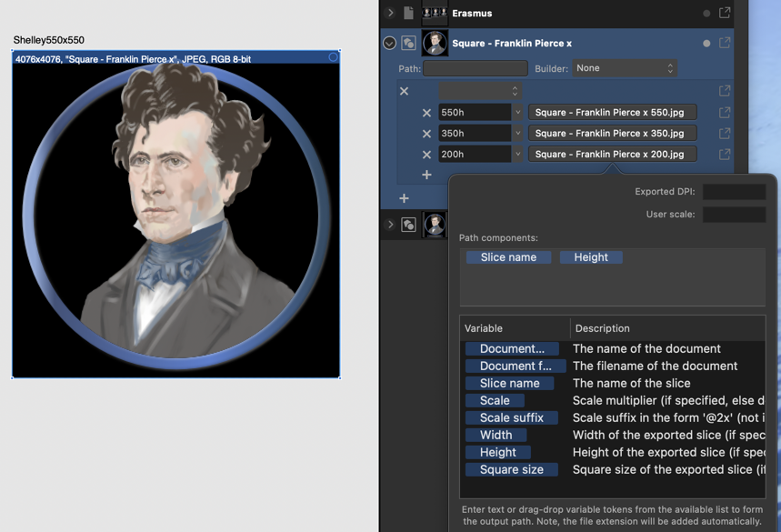The image size is (781, 532).
Task: Click 'The filename of the document' description
Action: pos(655,366)
